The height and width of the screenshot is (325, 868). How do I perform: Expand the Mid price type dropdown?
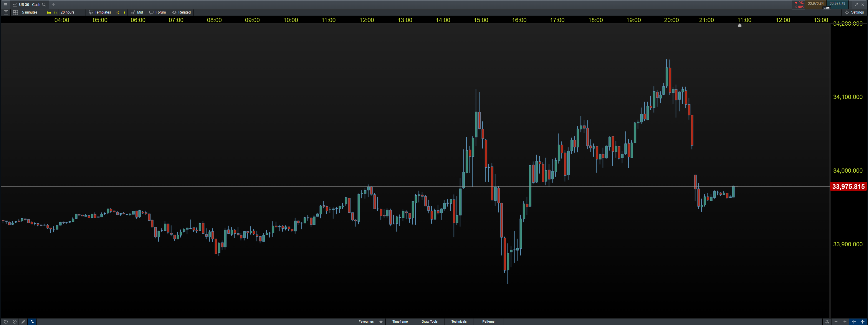(137, 12)
